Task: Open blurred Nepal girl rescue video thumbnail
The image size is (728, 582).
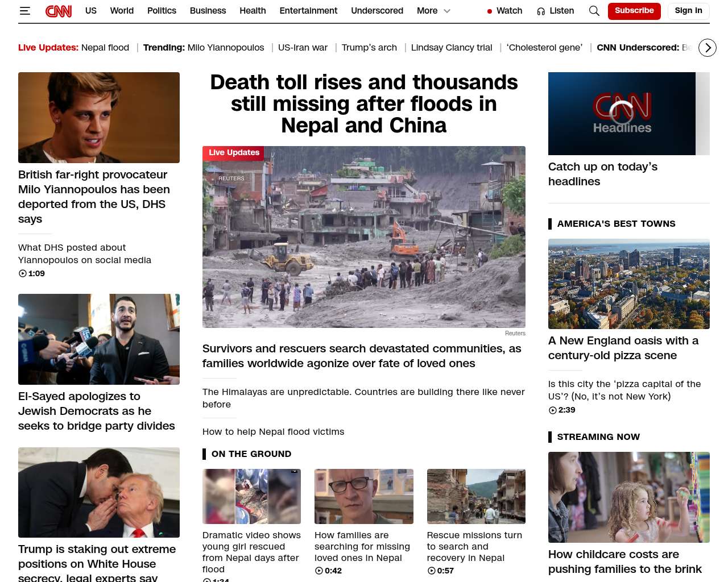Action: coord(251,496)
